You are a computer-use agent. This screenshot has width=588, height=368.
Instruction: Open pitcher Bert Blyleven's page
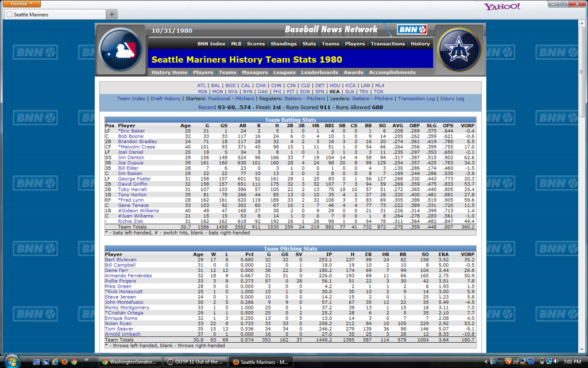[121, 260]
